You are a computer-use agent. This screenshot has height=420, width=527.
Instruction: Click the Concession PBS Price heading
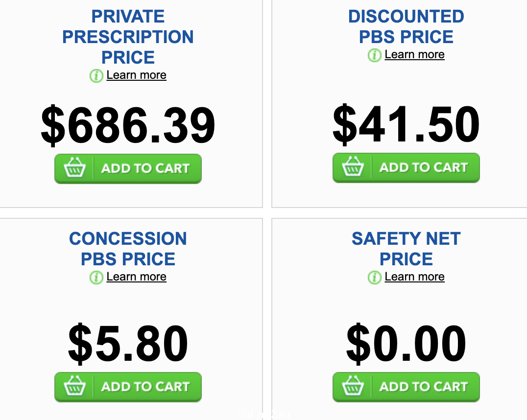pyautogui.click(x=128, y=249)
